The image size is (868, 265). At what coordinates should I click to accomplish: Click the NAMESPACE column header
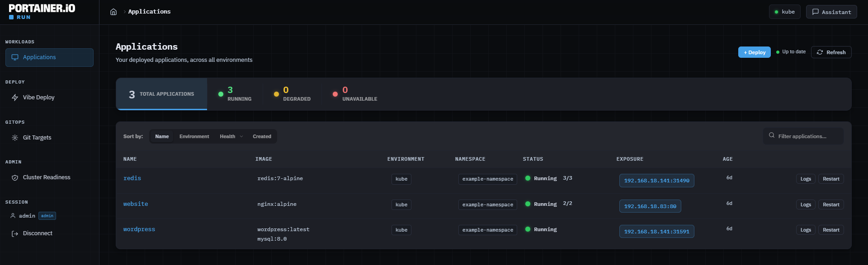(x=470, y=159)
